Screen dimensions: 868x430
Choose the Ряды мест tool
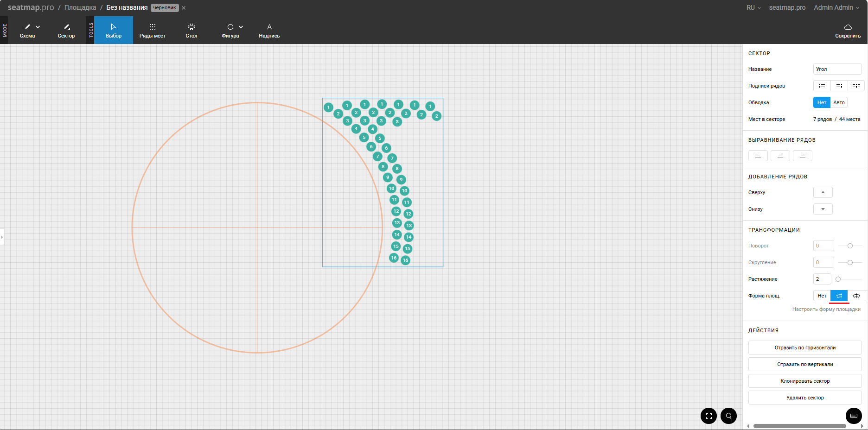[x=153, y=31]
